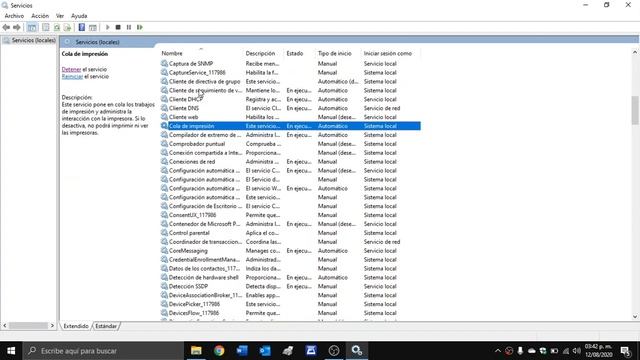
Task: Open the Ayuda menu
Action: point(79,16)
